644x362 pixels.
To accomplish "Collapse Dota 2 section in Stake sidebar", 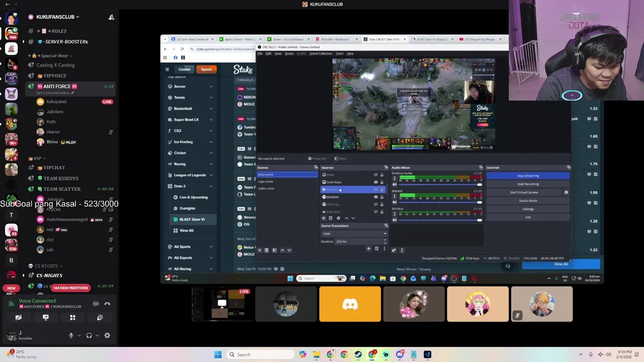I will [211, 186].
